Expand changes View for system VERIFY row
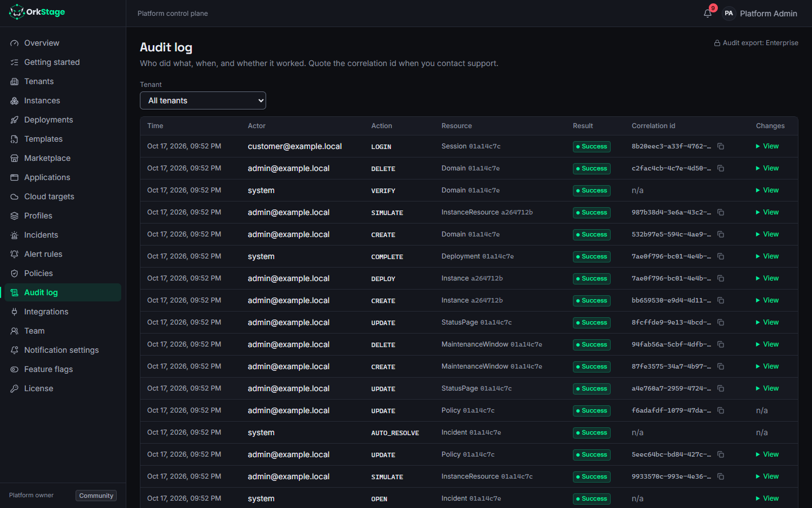812x508 pixels. (x=767, y=190)
